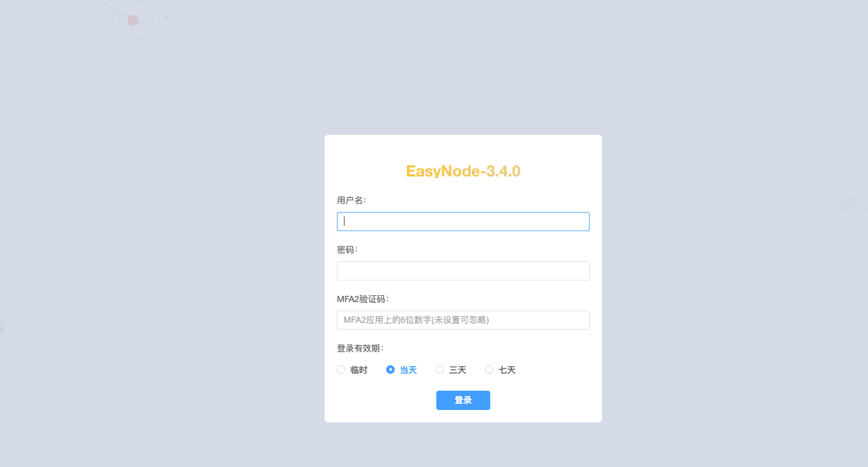The width and height of the screenshot is (868, 467).
Task: Choose the 七天 radio circle
Action: tap(489, 370)
